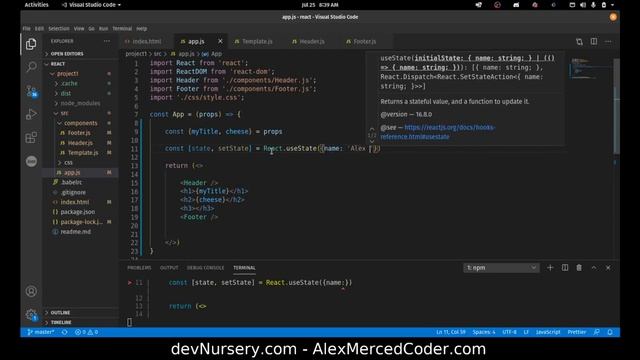Screen dimensions: 640x360
Task: Open errors and warnings count
Action: point(87,332)
